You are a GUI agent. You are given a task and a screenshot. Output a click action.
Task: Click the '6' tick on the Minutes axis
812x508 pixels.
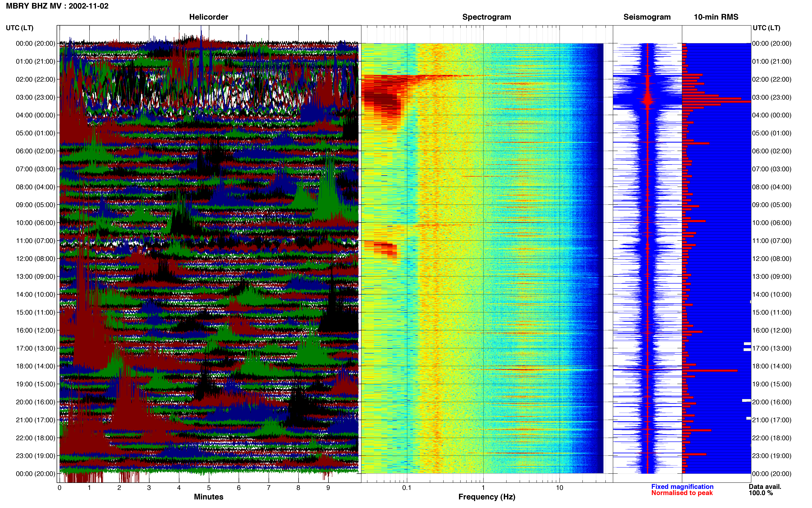pos(239,487)
